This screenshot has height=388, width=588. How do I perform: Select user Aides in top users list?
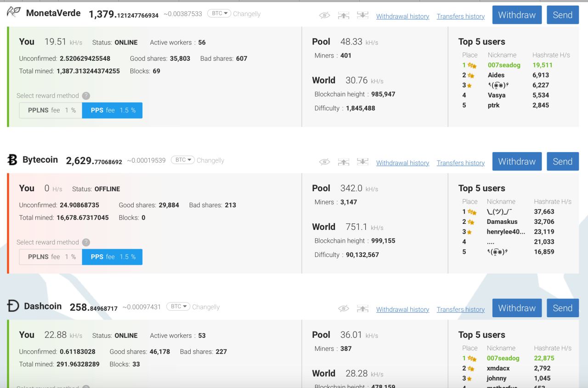click(496, 75)
